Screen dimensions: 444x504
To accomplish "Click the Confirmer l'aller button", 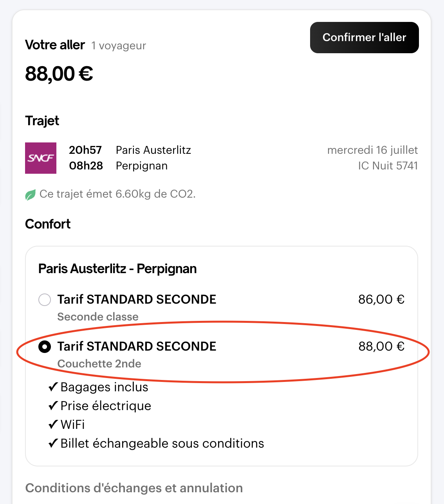I will [x=364, y=38].
